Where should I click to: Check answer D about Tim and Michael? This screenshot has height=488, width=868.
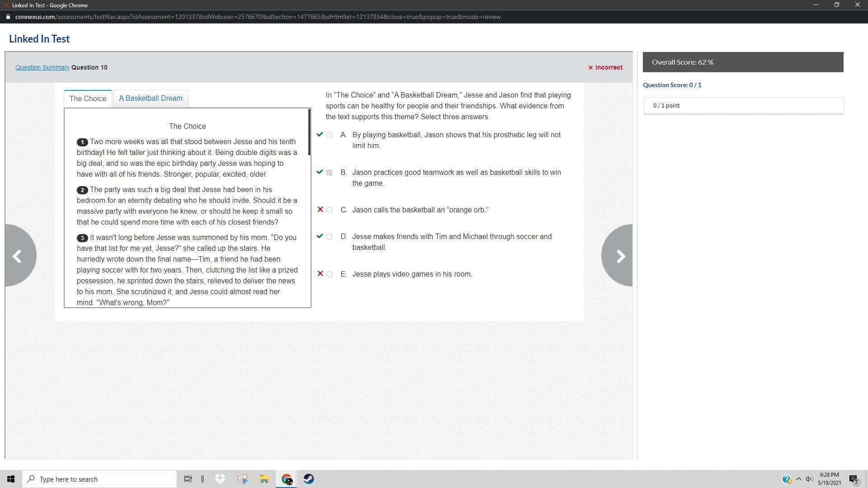329,237
